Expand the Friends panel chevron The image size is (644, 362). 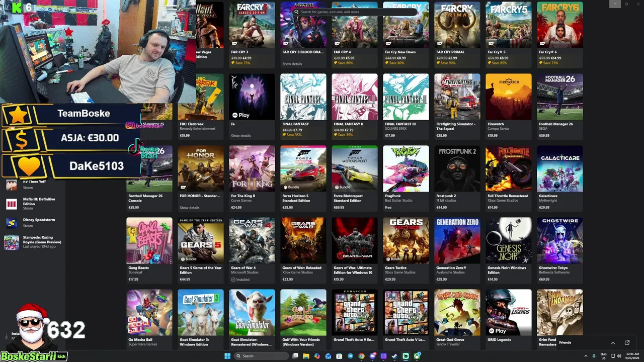(x=613, y=343)
